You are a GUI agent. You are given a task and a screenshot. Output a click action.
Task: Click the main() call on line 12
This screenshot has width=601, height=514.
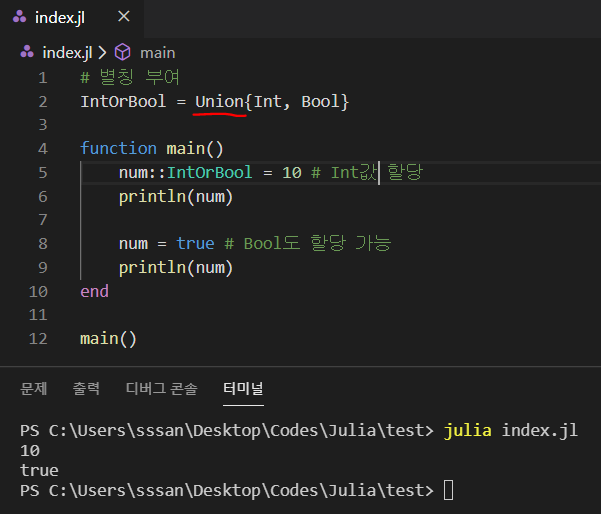[x=108, y=339]
